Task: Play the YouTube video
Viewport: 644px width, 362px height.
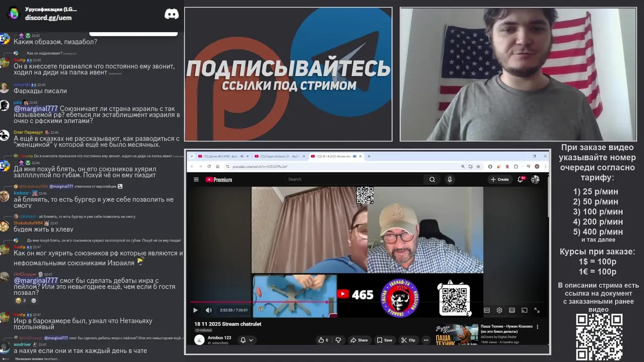Action: (x=196, y=310)
